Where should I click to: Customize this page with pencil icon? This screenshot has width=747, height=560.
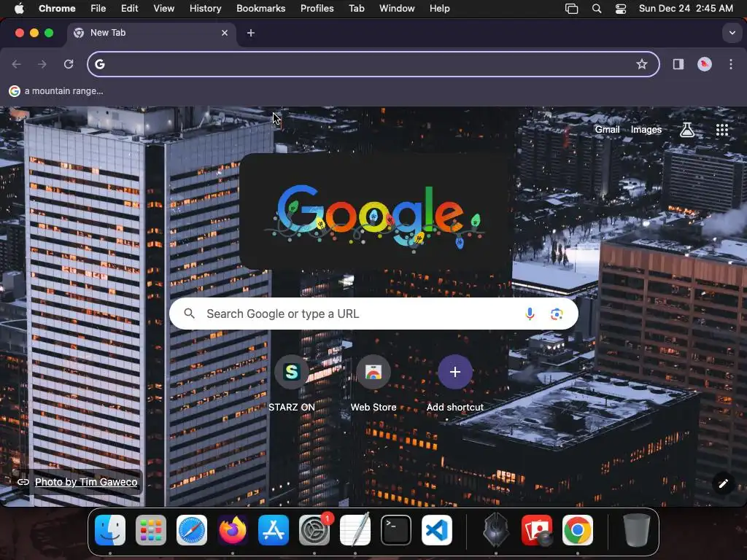[723, 484]
